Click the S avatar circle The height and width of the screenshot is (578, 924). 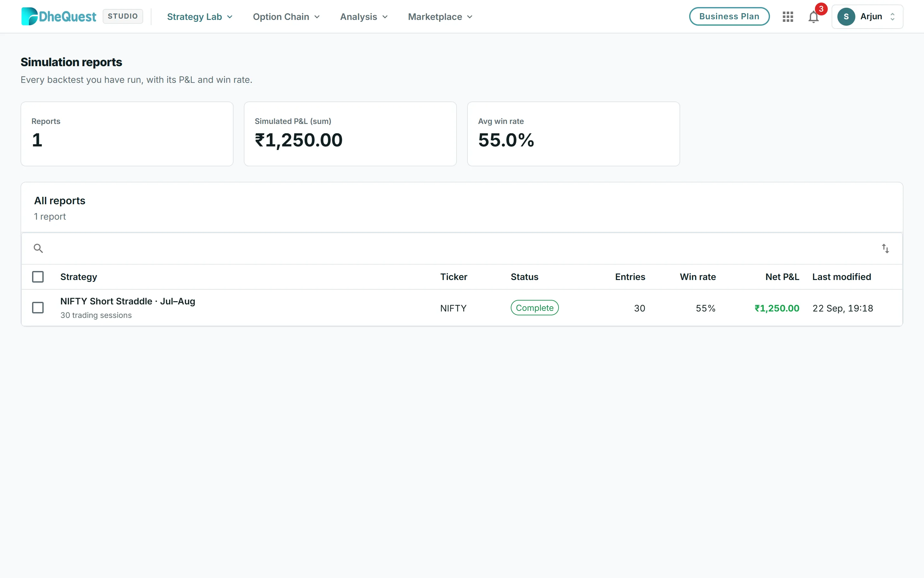pos(846,16)
